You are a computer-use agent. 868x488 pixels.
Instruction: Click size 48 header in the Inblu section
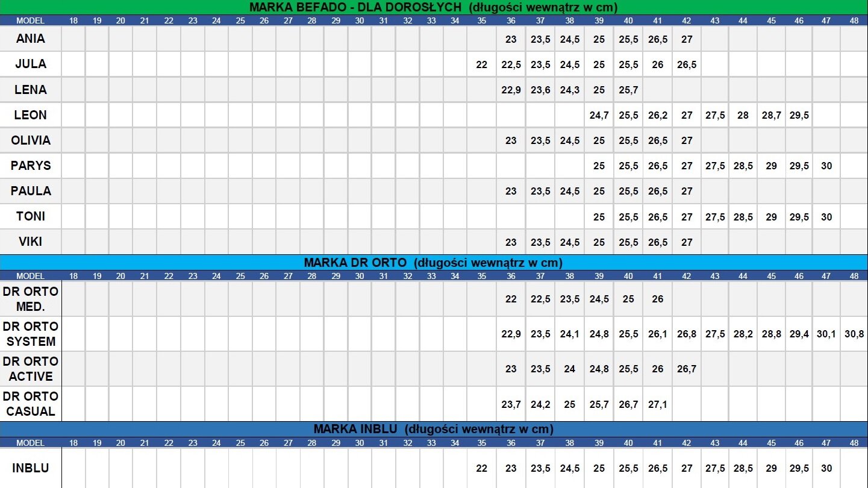pos(854,443)
